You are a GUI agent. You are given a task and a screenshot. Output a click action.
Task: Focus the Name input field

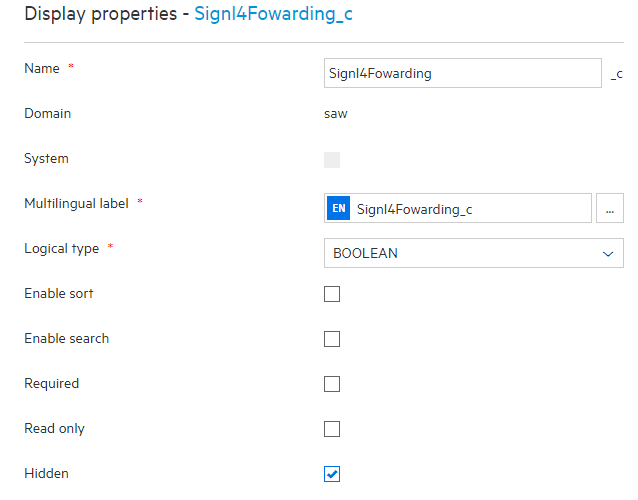click(x=463, y=73)
